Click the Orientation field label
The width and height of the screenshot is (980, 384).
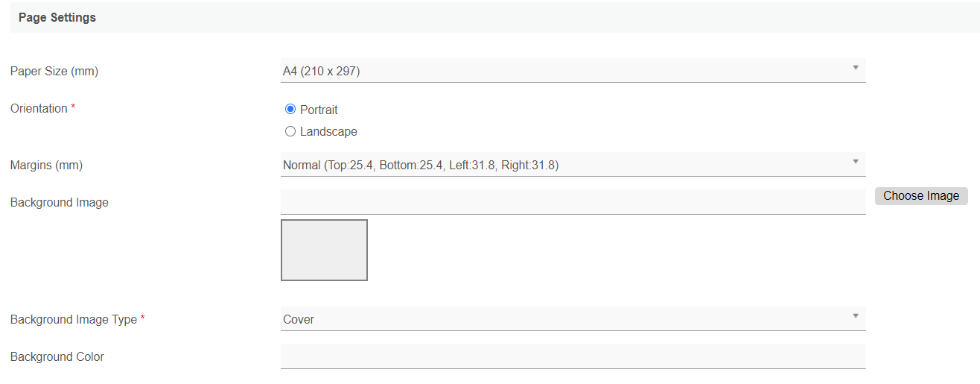pyautogui.click(x=39, y=109)
